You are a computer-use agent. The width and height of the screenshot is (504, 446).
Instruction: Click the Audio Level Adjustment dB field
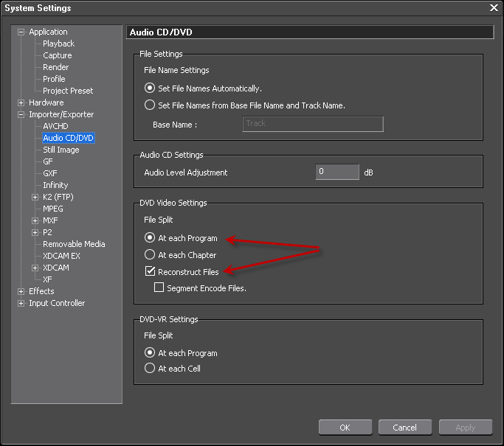(337, 172)
